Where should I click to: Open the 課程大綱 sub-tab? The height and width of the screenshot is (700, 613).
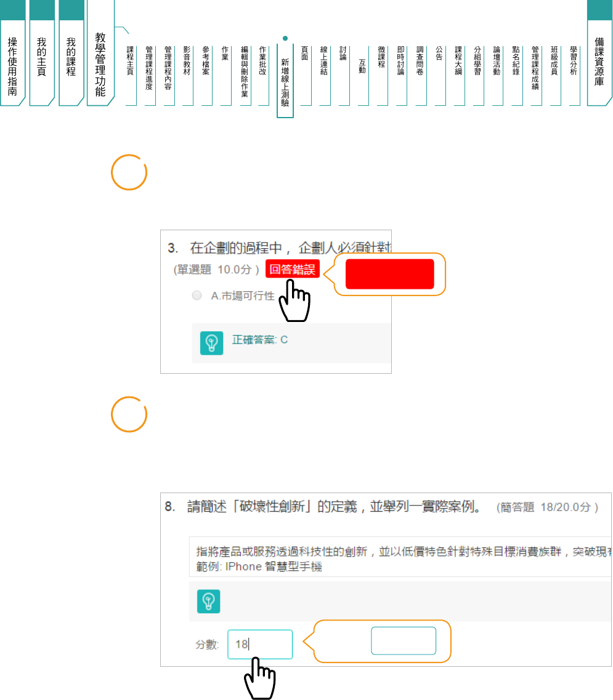point(459,75)
